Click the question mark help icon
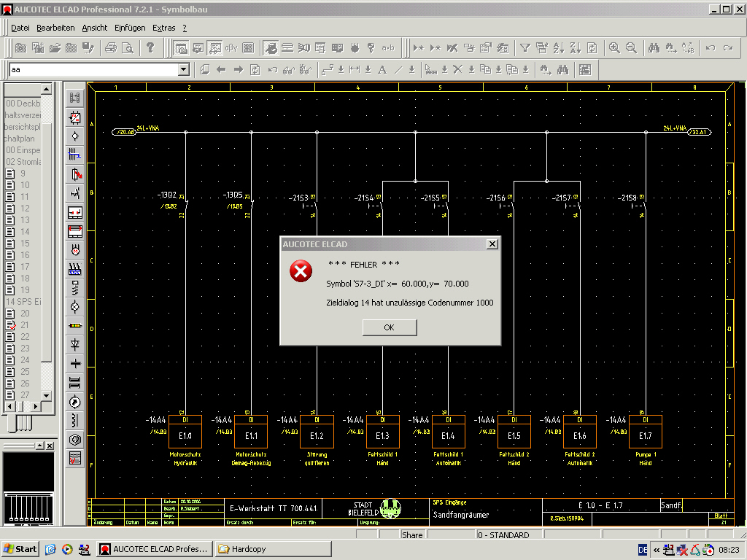Screen dimensions: 747x560 point(150,47)
